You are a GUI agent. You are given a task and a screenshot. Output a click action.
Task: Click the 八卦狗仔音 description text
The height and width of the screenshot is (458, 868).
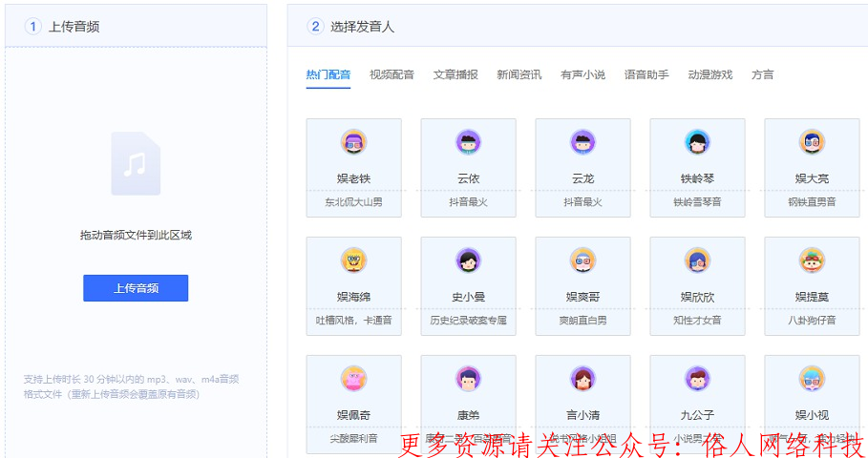(812, 321)
